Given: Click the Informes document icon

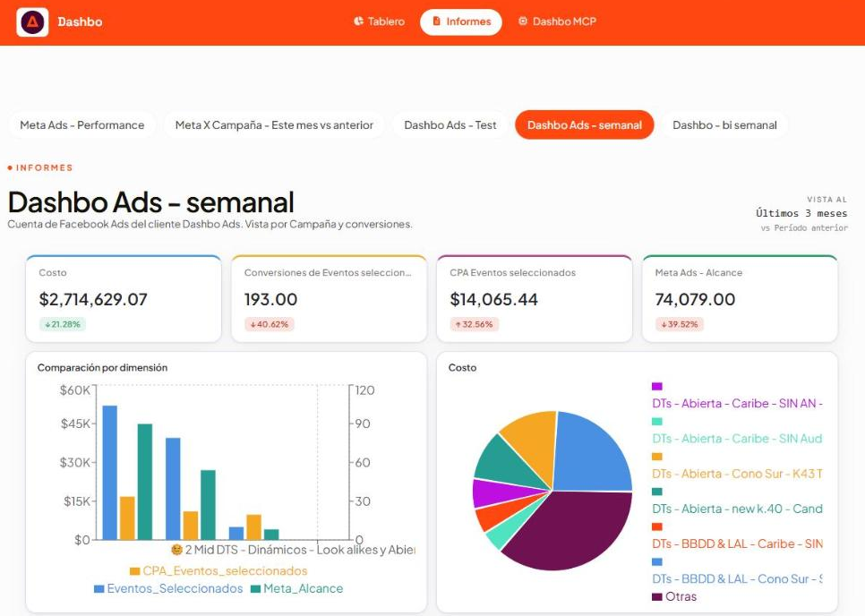Looking at the screenshot, I should [x=436, y=21].
